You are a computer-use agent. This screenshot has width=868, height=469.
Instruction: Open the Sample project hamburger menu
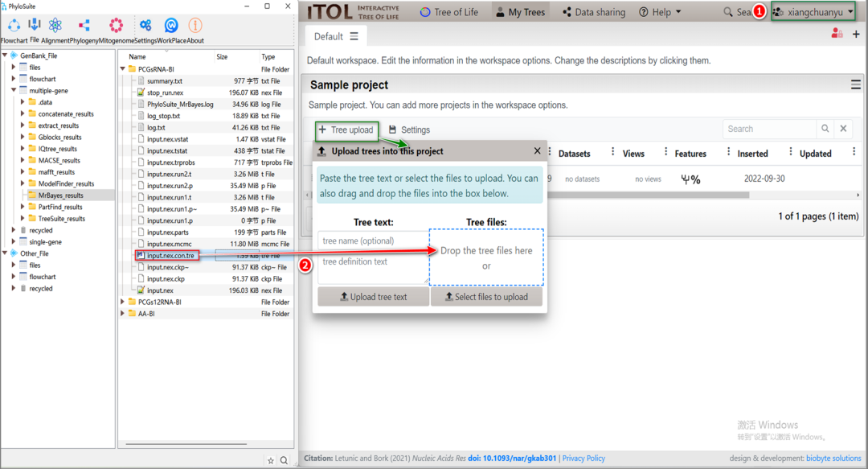(856, 84)
